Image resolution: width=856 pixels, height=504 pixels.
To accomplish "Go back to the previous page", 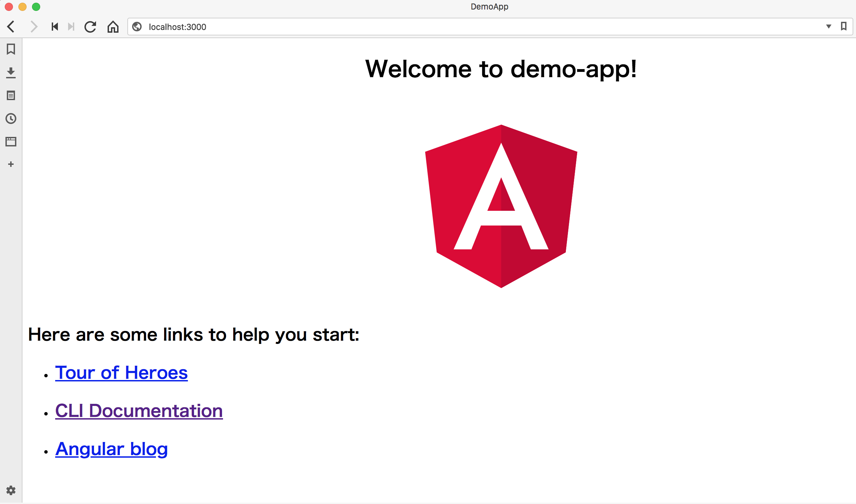I will (11, 27).
